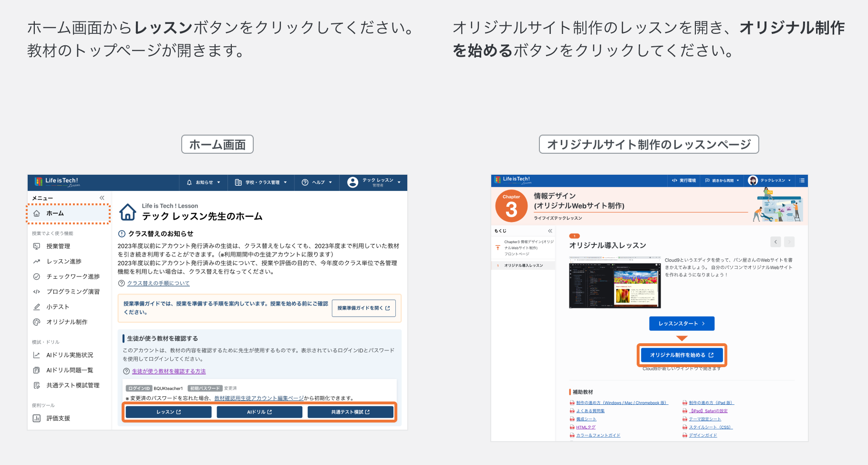Collapse the メニュー sidebar with double chevron
This screenshot has width=868, height=465.
tap(102, 198)
